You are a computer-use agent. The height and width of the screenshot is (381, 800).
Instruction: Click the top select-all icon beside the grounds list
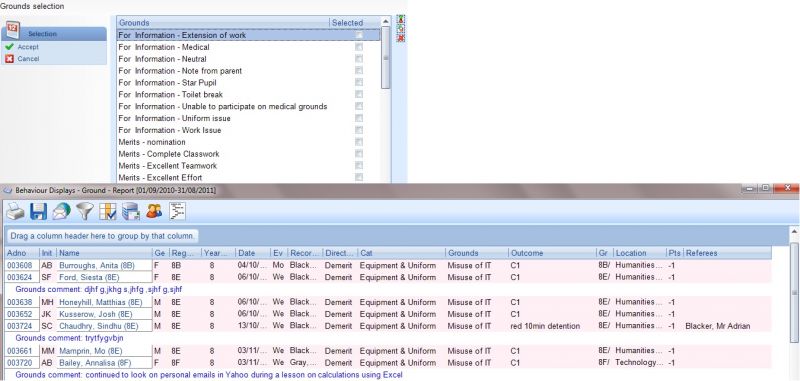(x=401, y=19)
